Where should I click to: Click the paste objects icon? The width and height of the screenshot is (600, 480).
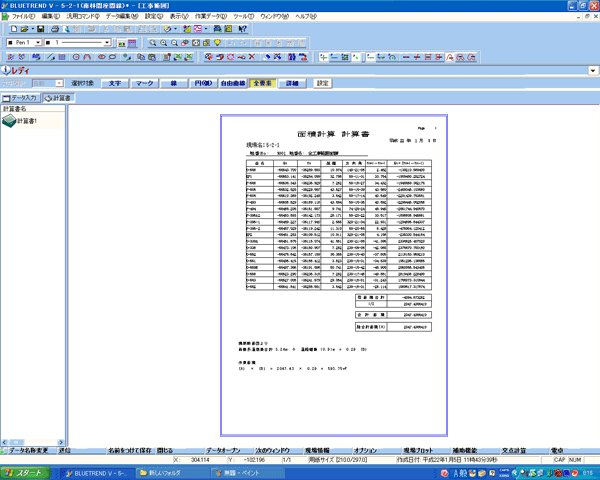tap(152, 57)
